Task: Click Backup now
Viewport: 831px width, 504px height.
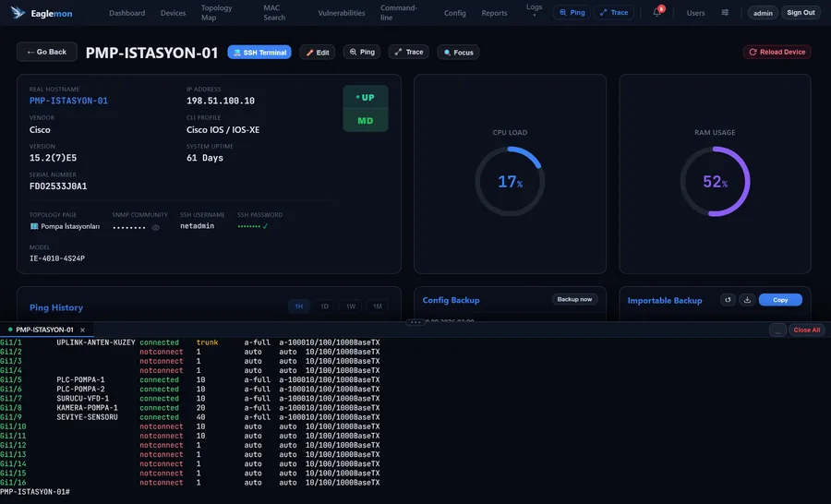Action: pos(574,299)
